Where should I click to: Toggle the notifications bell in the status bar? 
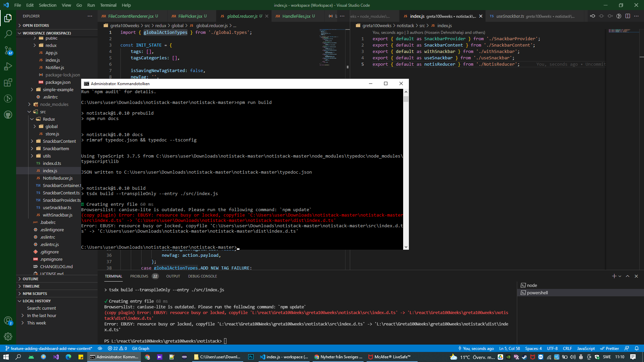pyautogui.click(x=637, y=348)
